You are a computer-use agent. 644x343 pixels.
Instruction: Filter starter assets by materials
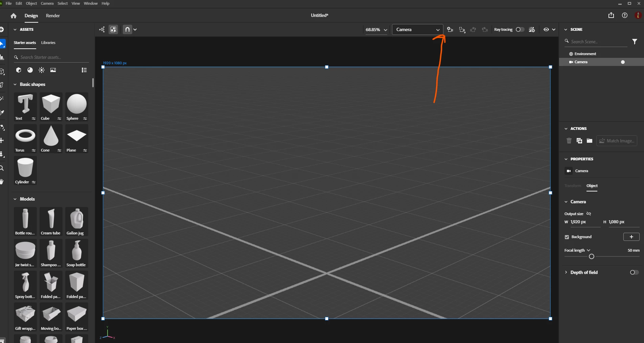click(30, 70)
